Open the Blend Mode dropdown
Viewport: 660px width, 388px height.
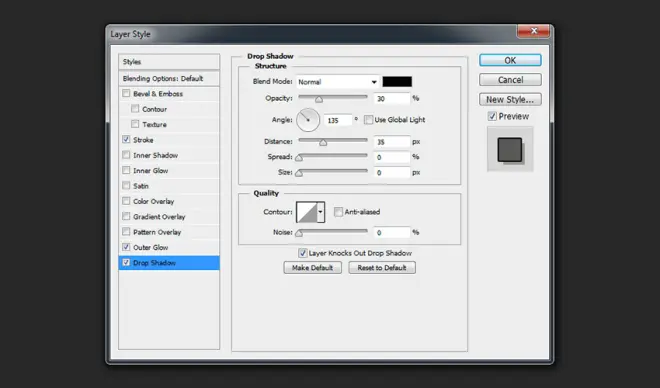337,82
